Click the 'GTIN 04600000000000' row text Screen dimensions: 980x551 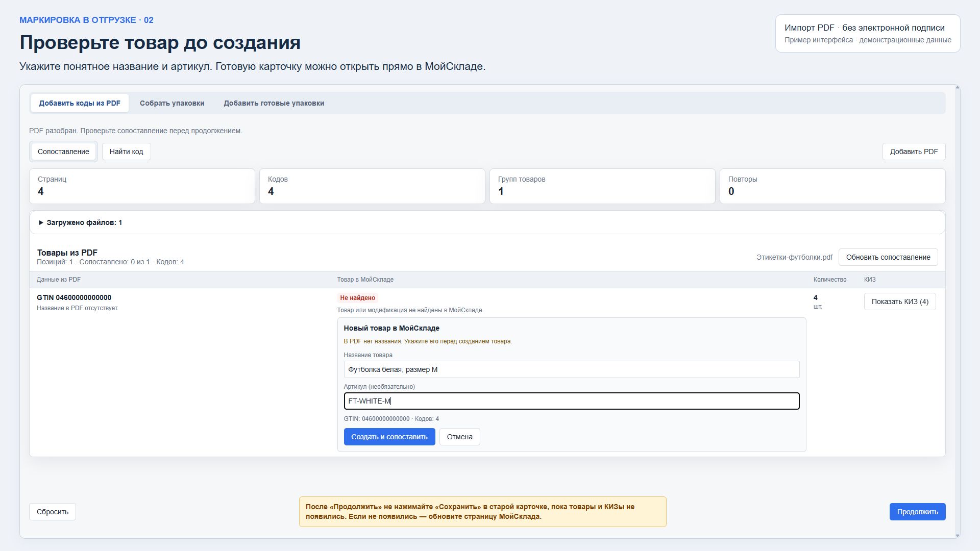pyautogui.click(x=74, y=297)
